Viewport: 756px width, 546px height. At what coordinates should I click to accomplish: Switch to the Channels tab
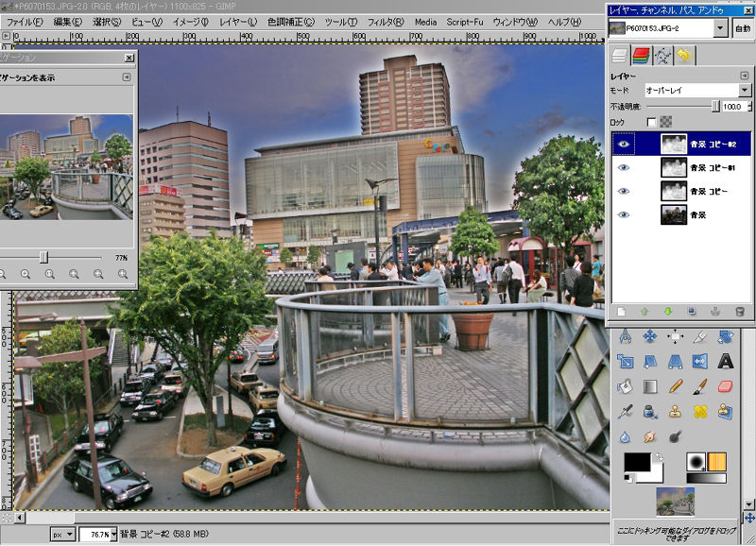tap(641, 56)
